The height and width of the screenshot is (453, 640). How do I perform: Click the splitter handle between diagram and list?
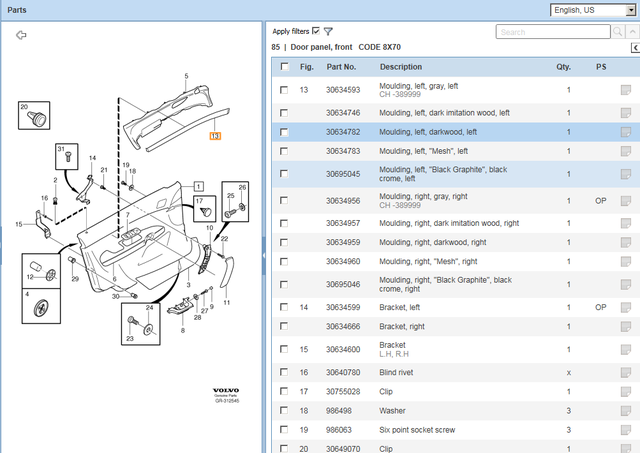[x=263, y=256]
